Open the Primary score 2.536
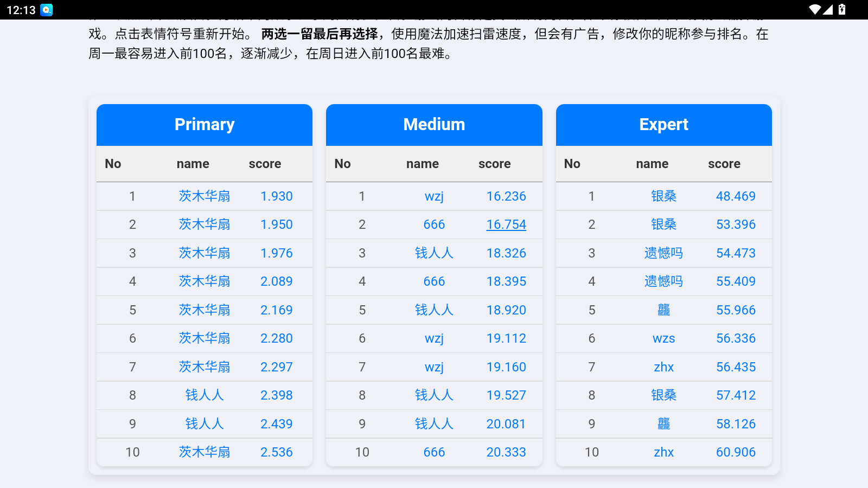Image resolution: width=868 pixels, height=488 pixels. pos(276,452)
